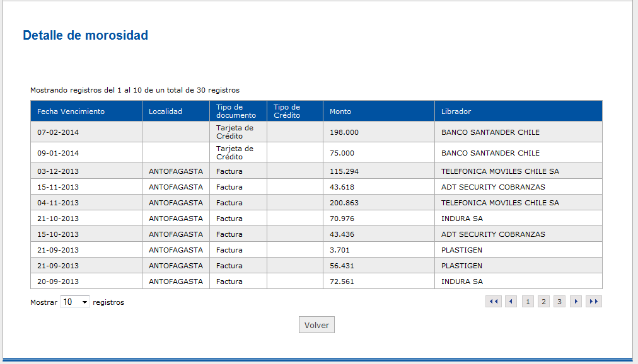Select Tarjeta de Crédito in 09-01-2014 row
The width and height of the screenshot is (638, 364).
click(x=235, y=153)
